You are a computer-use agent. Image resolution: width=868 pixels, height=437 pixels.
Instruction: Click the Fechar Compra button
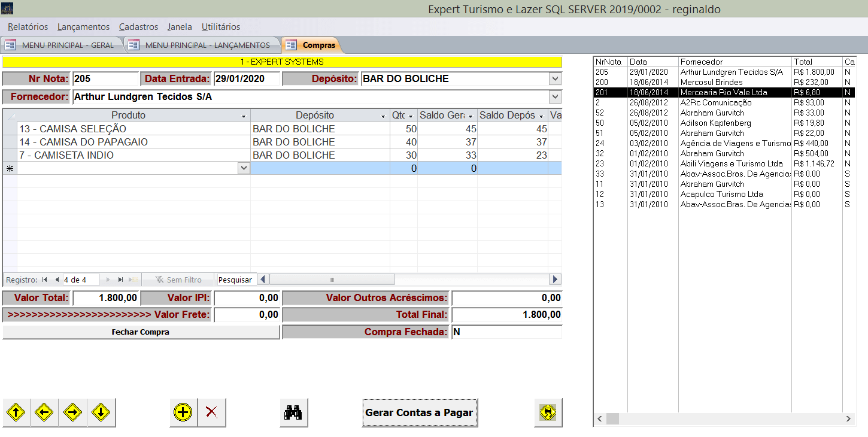pos(141,332)
